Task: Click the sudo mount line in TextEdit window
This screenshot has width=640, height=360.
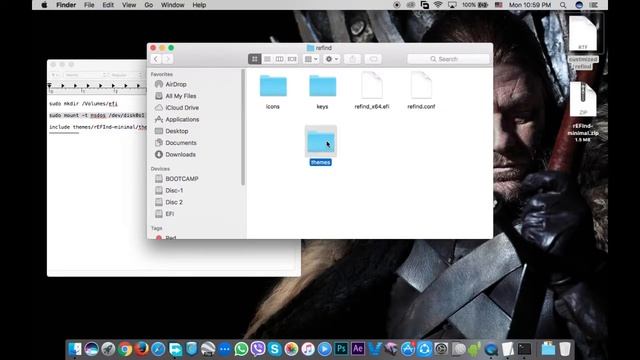Action: point(97,115)
